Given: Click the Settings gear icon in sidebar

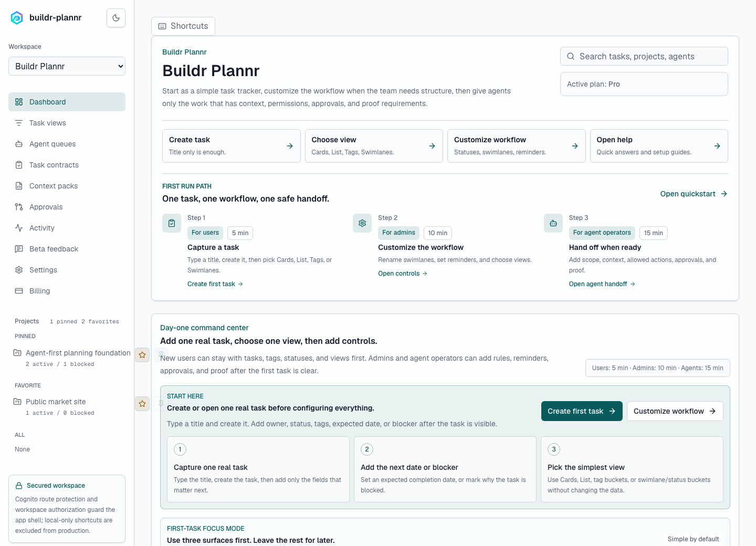Looking at the screenshot, I should pyautogui.click(x=19, y=270).
